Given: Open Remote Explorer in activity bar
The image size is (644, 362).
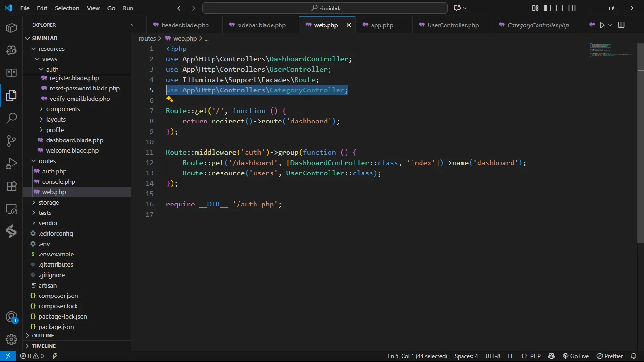Looking at the screenshot, I should coord(11,209).
